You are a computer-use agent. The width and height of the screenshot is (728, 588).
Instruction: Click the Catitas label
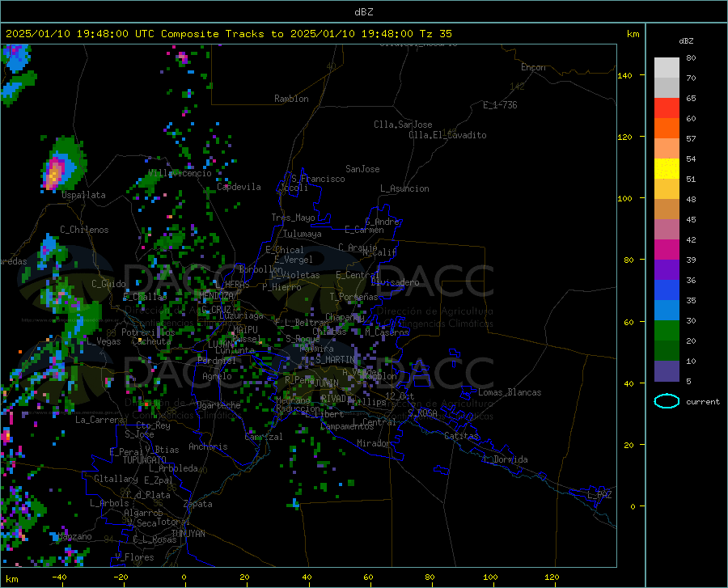(461, 436)
